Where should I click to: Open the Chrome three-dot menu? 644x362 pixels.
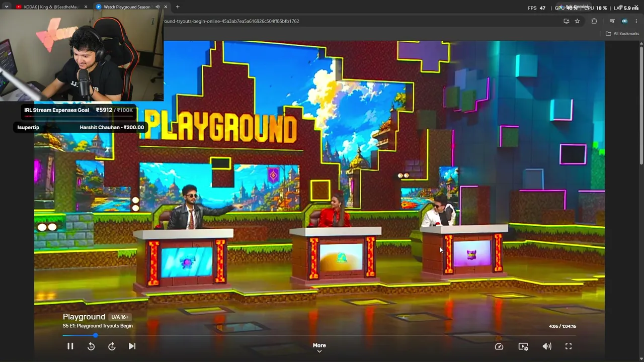click(636, 21)
